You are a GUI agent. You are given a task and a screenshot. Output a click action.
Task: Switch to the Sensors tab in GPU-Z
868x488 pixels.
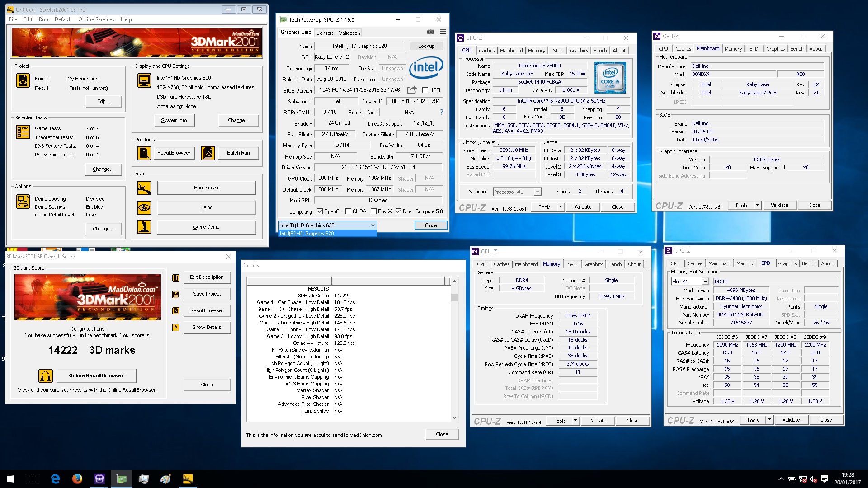pyautogui.click(x=325, y=33)
